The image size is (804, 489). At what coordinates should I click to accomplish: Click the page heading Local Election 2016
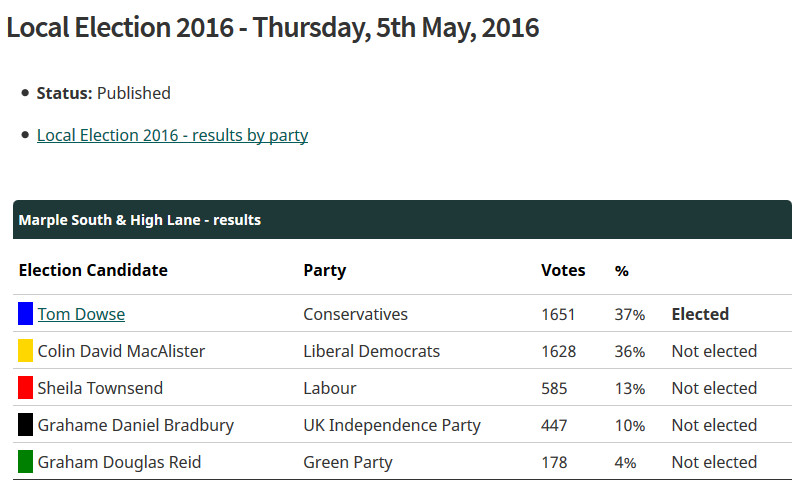point(273,28)
